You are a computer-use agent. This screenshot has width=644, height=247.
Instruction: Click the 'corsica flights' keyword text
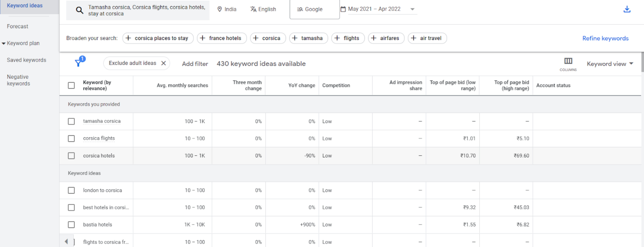point(99,138)
